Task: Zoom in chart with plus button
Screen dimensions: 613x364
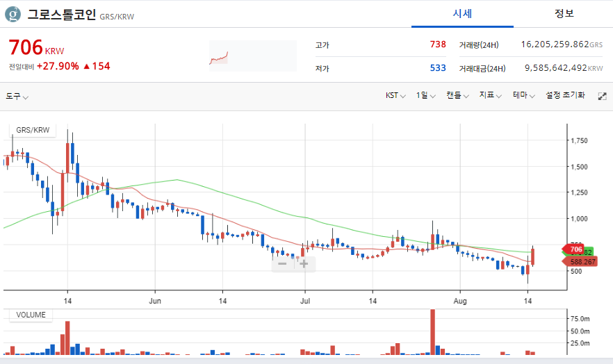Action: click(x=304, y=263)
